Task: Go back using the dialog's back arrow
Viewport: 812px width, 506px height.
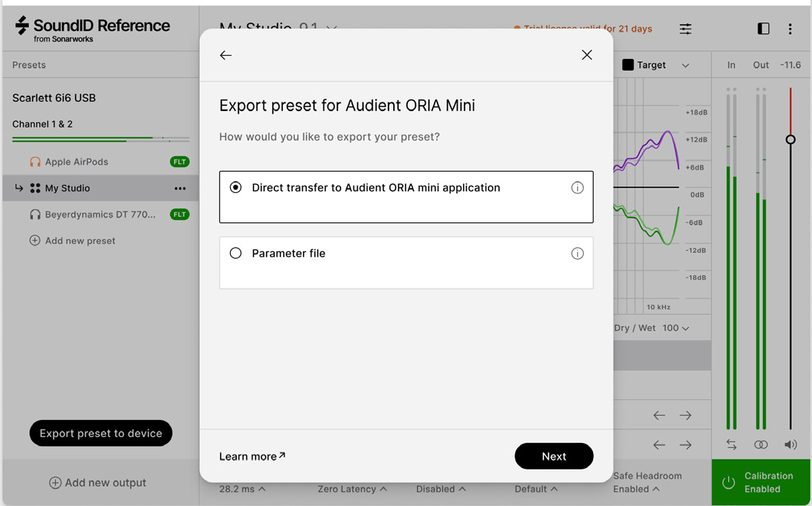Action: point(225,55)
